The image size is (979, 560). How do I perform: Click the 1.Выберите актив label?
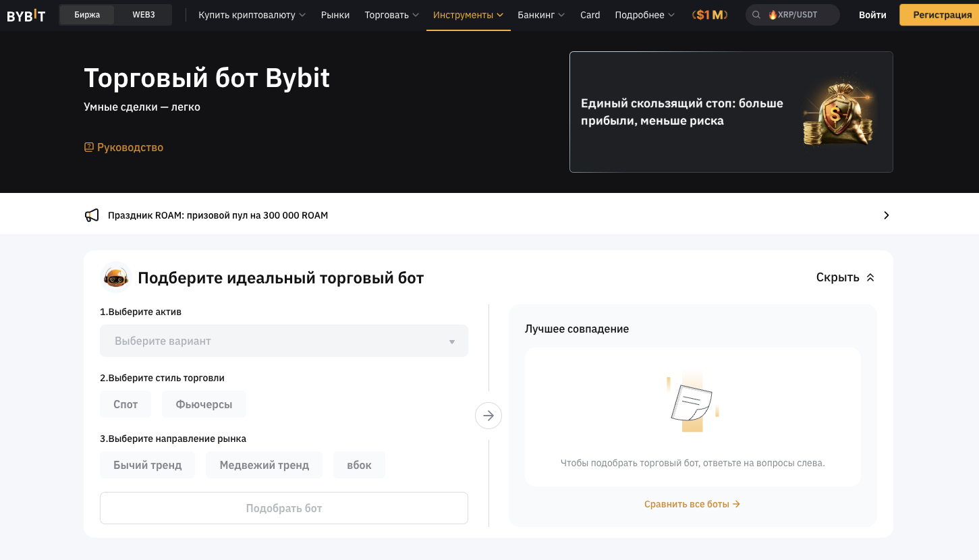[x=140, y=312]
